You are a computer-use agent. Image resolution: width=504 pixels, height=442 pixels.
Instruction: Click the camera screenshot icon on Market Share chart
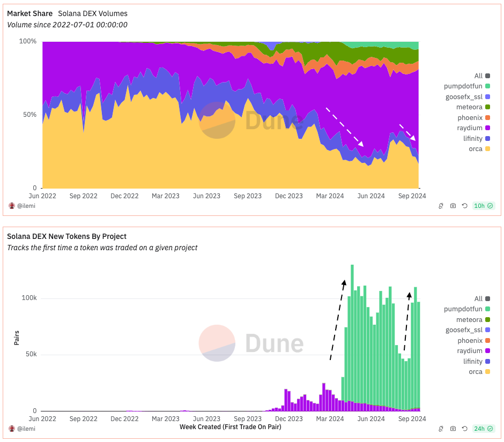(x=453, y=206)
